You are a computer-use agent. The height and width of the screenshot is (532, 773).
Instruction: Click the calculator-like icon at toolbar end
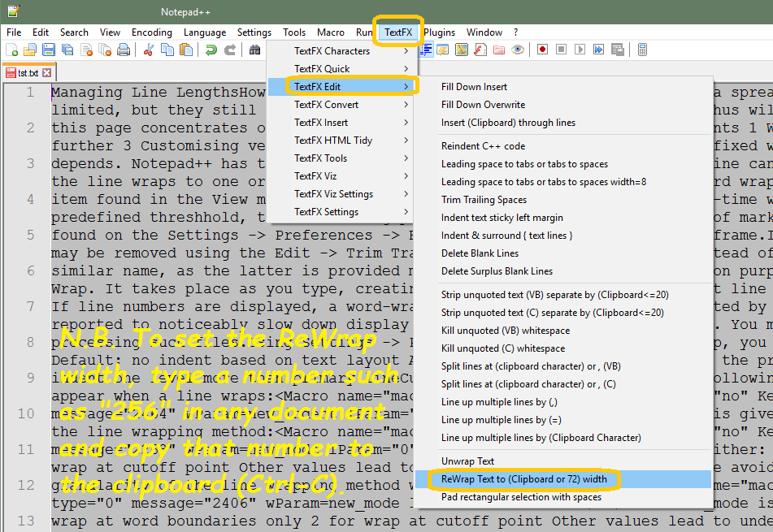(642, 50)
